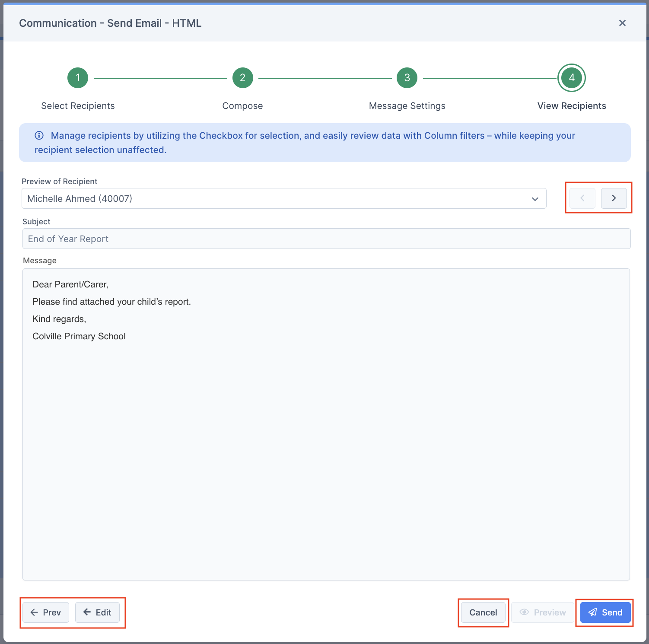
Task: Select step 1 Select Recipients circle
Action: (x=78, y=78)
